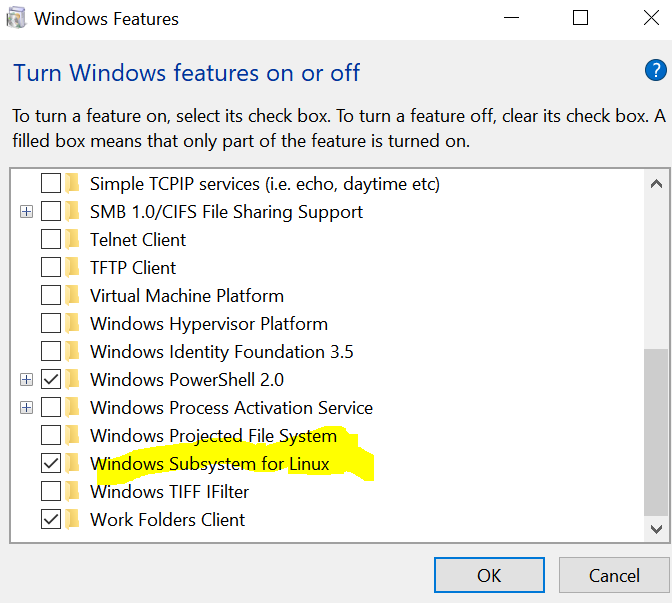
Task: Click folder icon beside TFTP Client
Action: click(x=72, y=268)
